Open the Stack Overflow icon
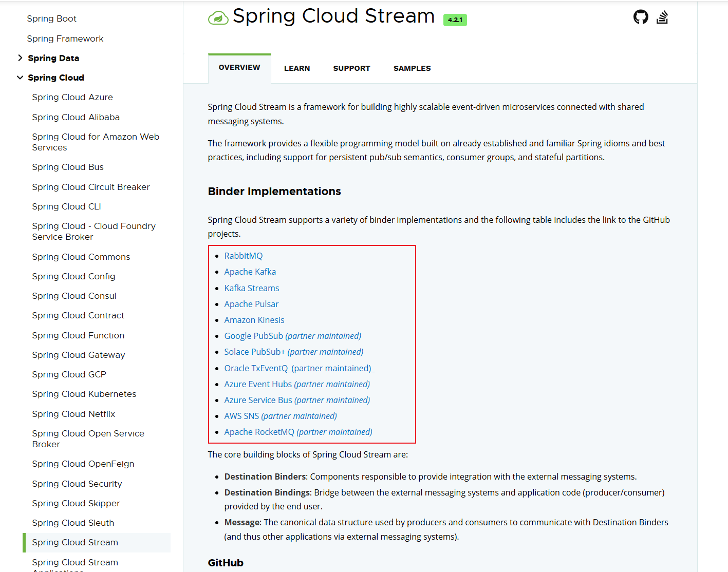The width and height of the screenshot is (728, 572). click(x=662, y=17)
